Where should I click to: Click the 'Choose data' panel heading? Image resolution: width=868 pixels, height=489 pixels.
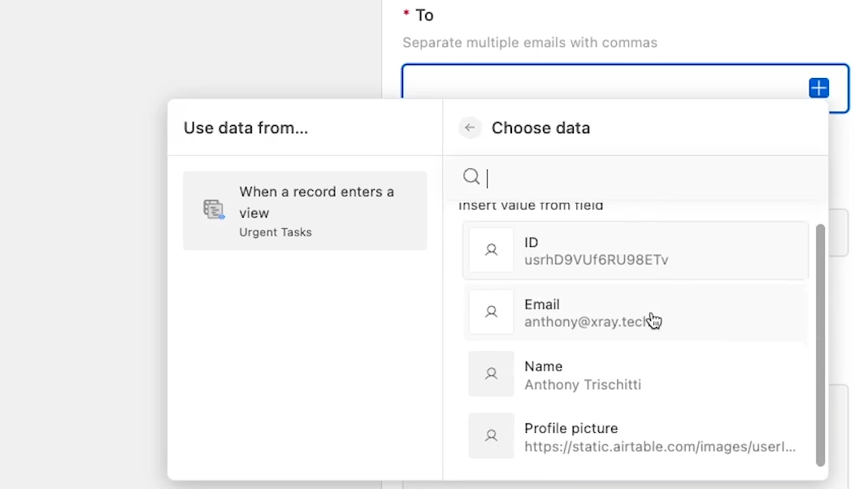tap(540, 128)
